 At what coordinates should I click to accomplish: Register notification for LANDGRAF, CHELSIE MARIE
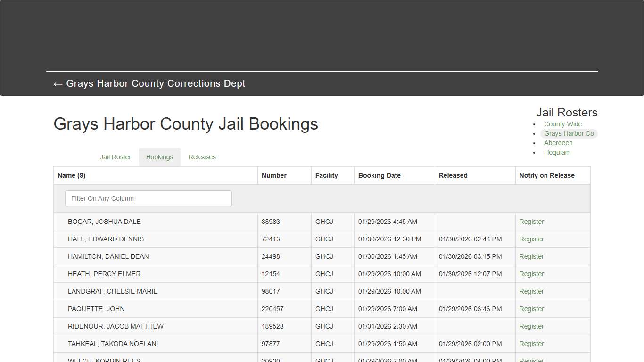pyautogui.click(x=531, y=291)
